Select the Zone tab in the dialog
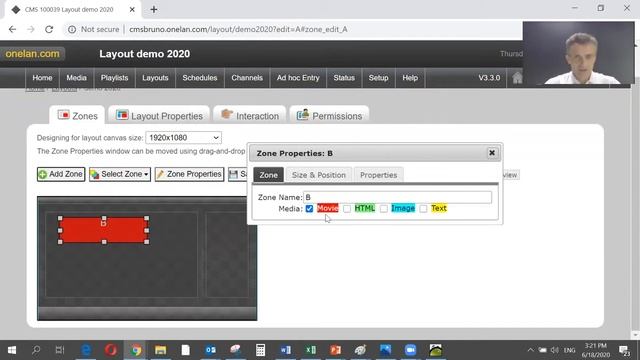Image resolution: width=640 pixels, height=360 pixels. click(268, 175)
